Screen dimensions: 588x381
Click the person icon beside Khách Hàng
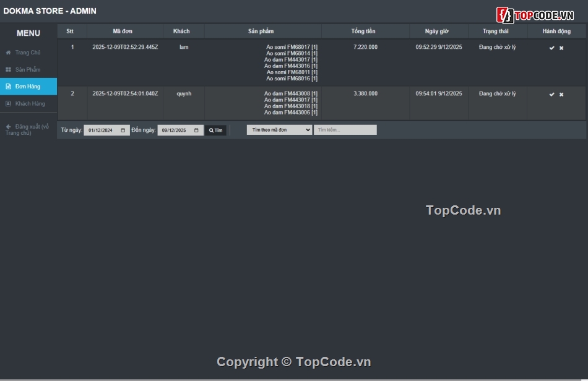(x=8, y=104)
